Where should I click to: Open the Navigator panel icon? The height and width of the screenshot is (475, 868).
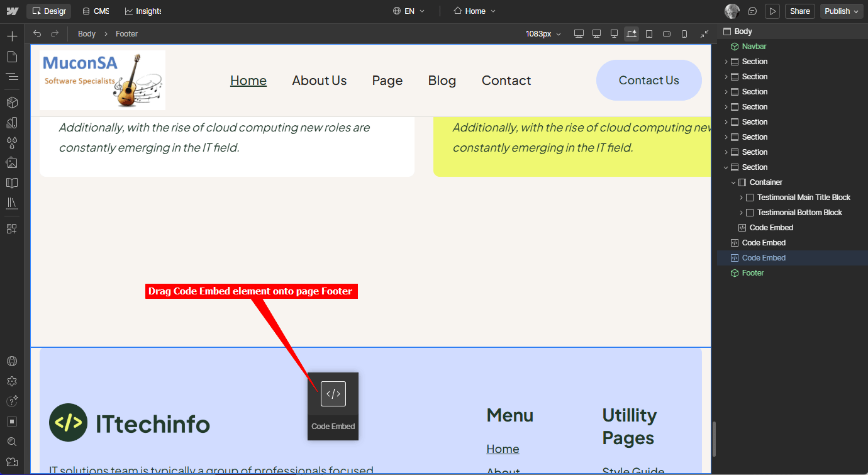12,77
